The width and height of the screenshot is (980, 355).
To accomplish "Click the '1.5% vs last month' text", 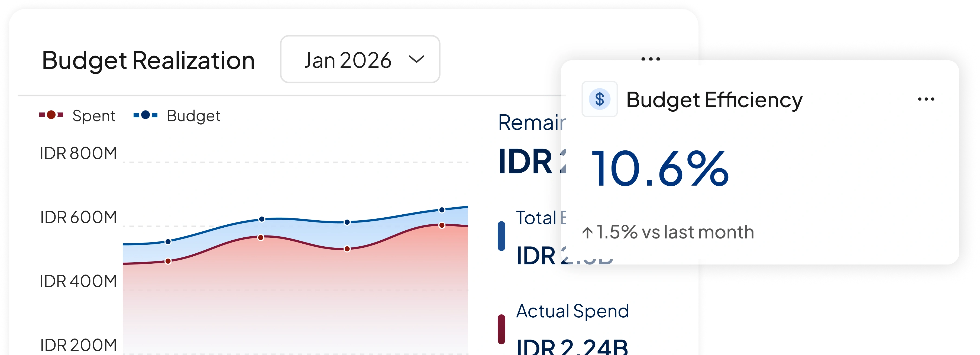I will coord(675,232).
